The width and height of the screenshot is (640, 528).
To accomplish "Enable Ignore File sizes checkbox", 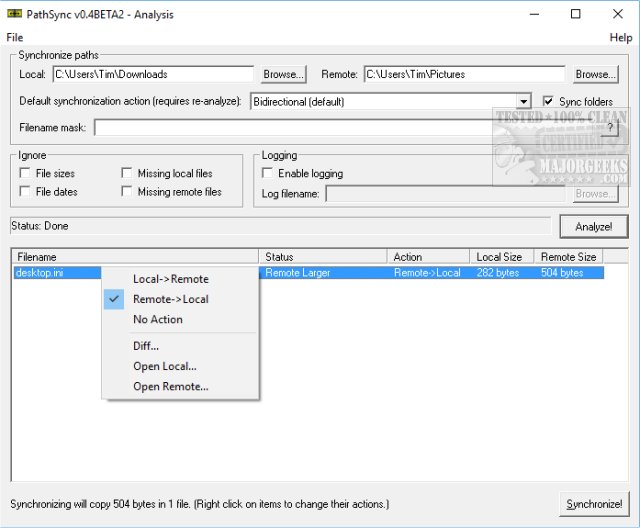I will coord(25,173).
